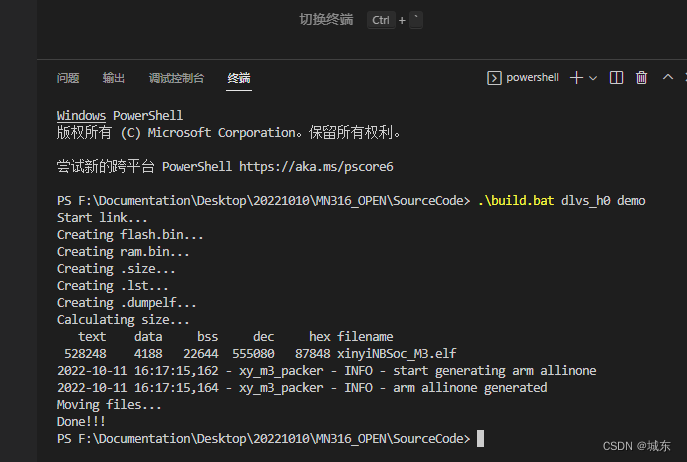Click the .\build.bat command text
This screenshot has height=462, width=687.
click(x=516, y=201)
